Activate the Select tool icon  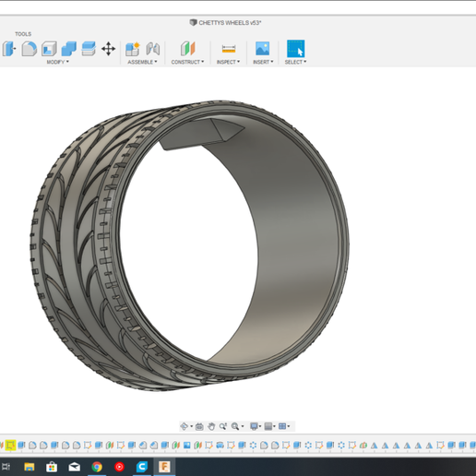point(295,49)
